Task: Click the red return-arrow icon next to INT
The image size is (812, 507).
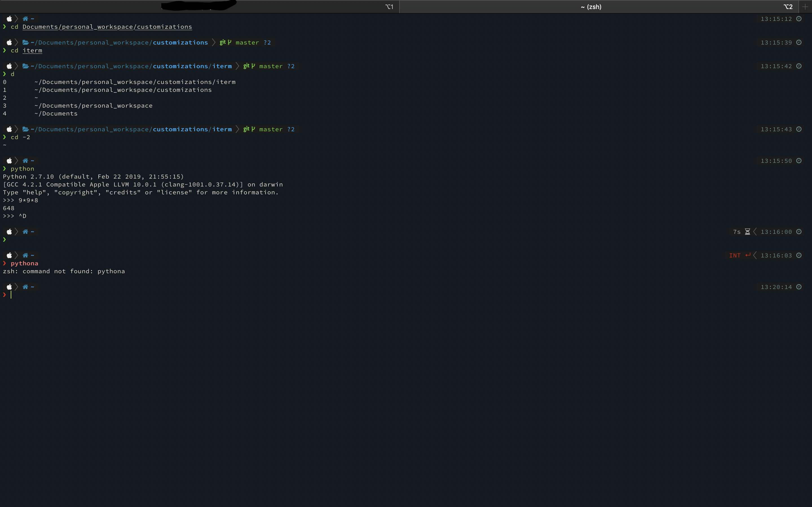Action: (748, 255)
